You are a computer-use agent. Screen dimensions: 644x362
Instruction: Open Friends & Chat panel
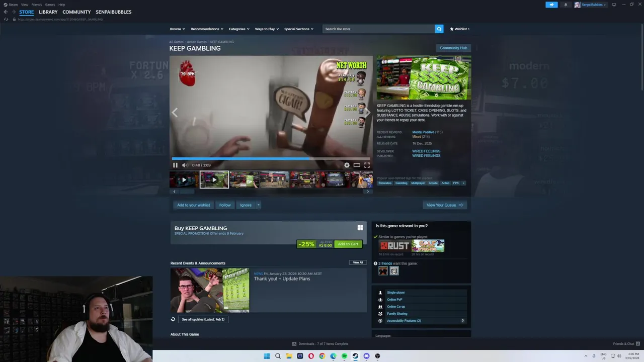coord(626,344)
